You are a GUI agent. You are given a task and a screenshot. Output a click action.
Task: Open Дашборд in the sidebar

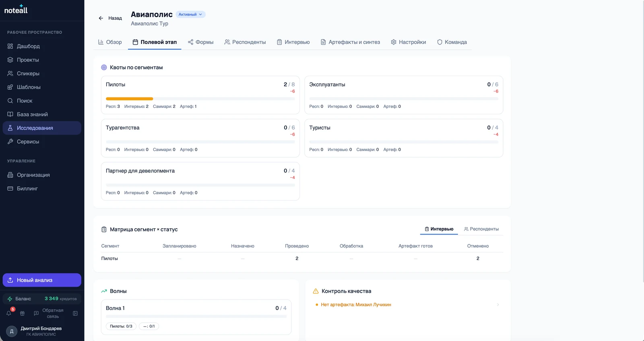point(42,46)
